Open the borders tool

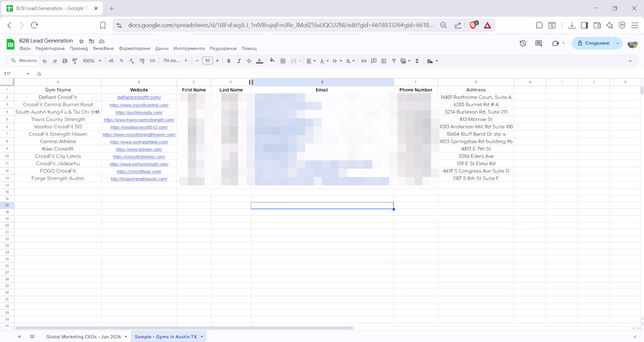[283, 61]
